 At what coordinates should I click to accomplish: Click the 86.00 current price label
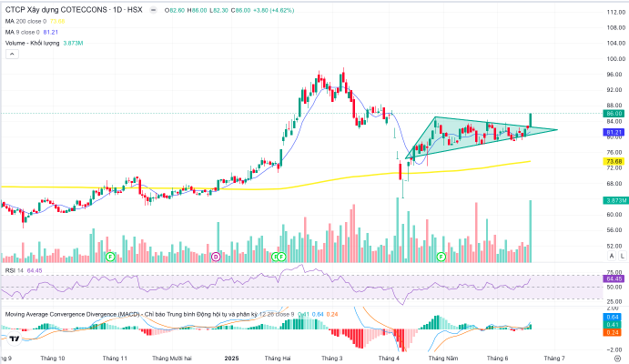point(614,114)
